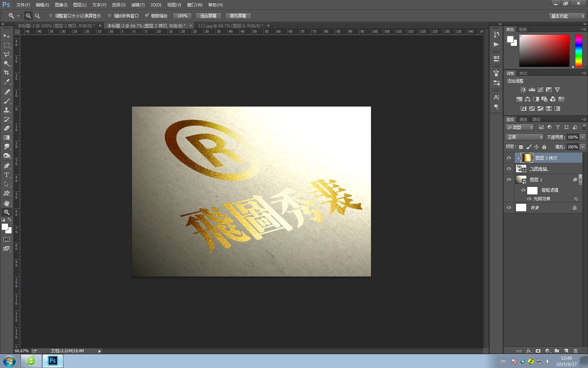Select the Crop tool
This screenshot has width=588, height=368.
pos(7,73)
